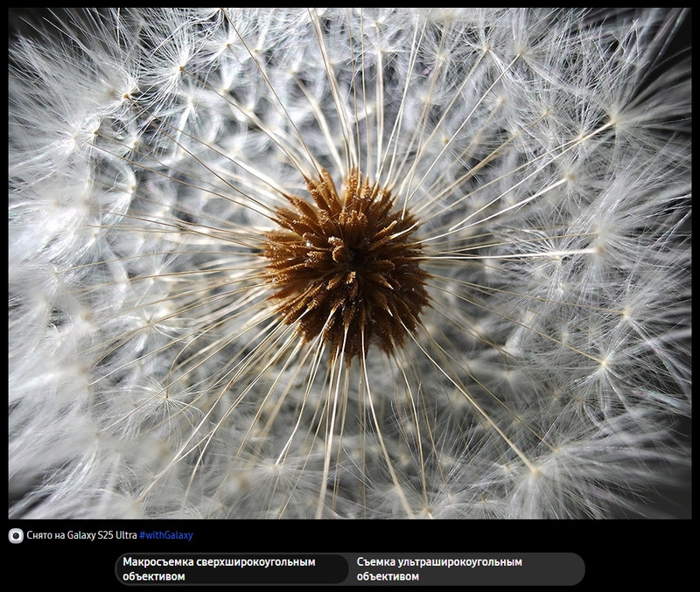Click the camera icon beside the caption
700x592 pixels.
coord(16,535)
